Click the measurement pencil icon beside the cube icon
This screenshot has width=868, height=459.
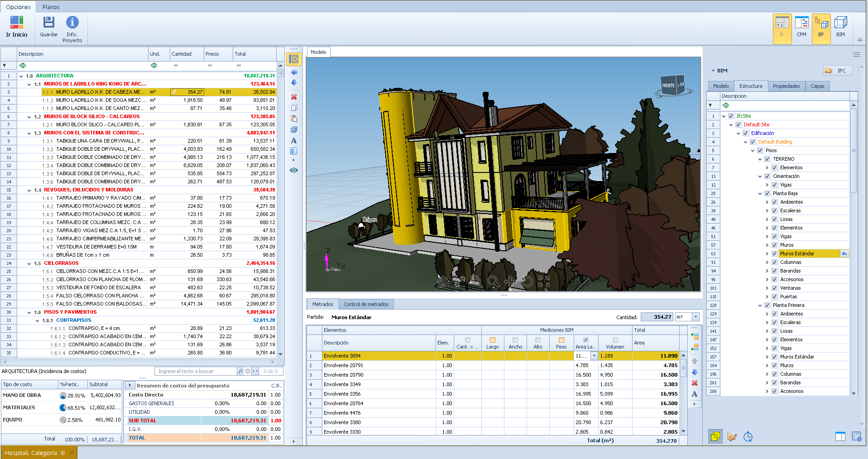tap(732, 436)
